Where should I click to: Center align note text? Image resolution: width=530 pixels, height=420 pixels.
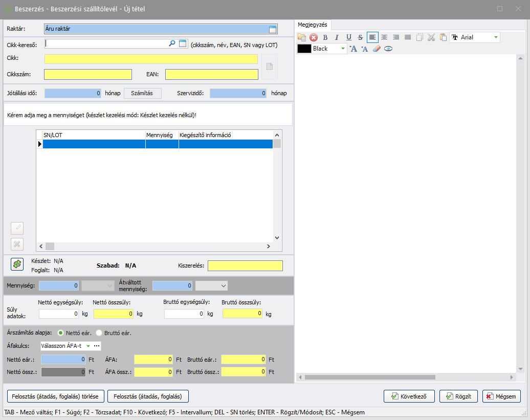pos(384,37)
